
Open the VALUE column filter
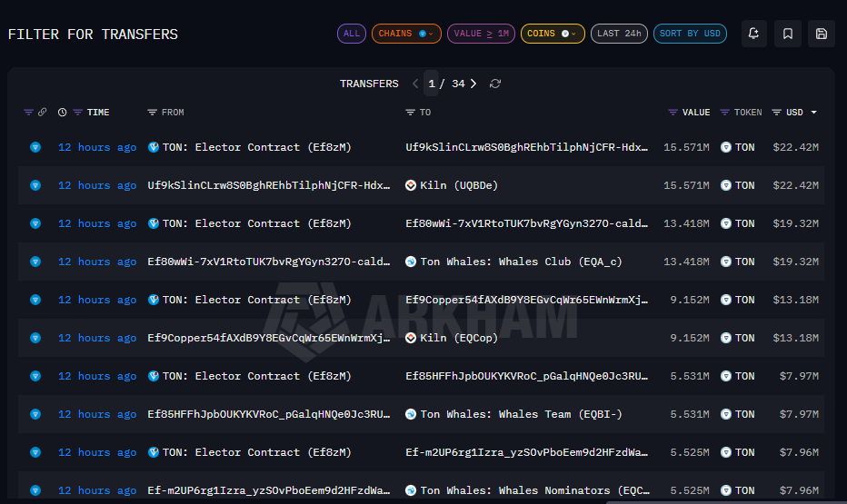coord(673,113)
